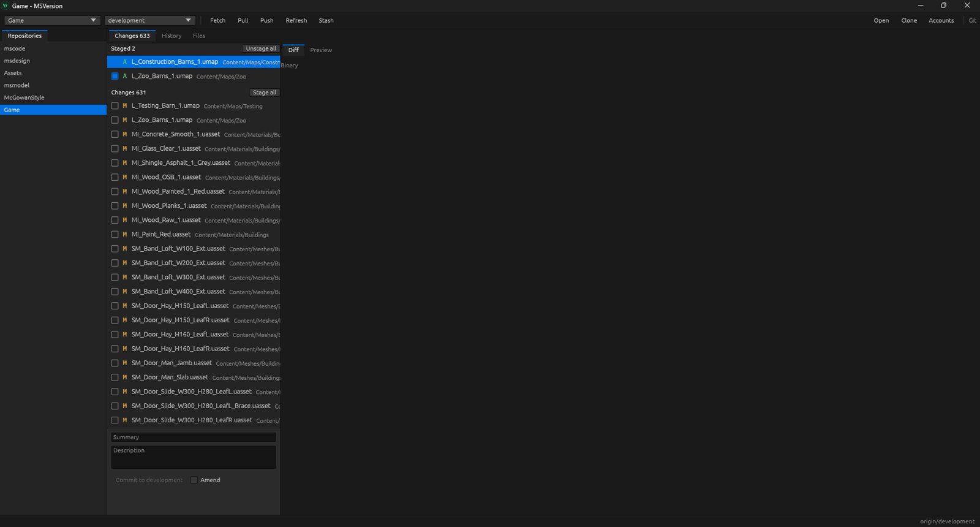This screenshot has width=980, height=527.
Task: Click the Commit to development button
Action: click(x=149, y=480)
